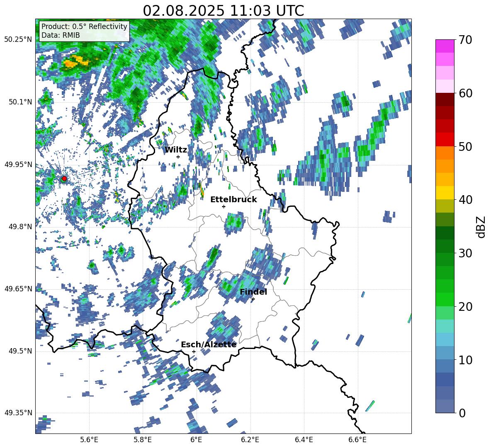
Task: Click the dBZ colorbar label
Action: [x=481, y=227]
